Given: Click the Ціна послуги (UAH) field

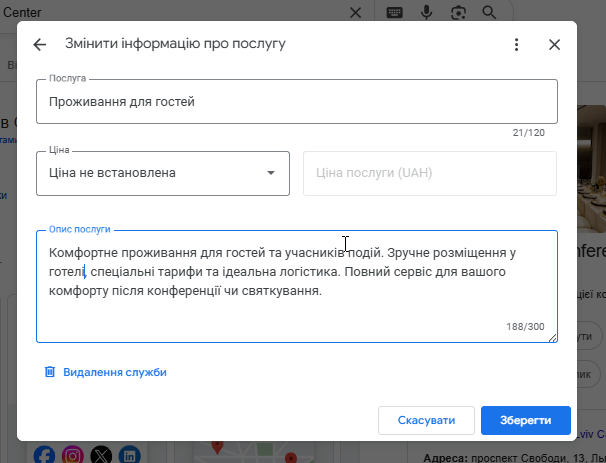Looking at the screenshot, I should tap(430, 173).
